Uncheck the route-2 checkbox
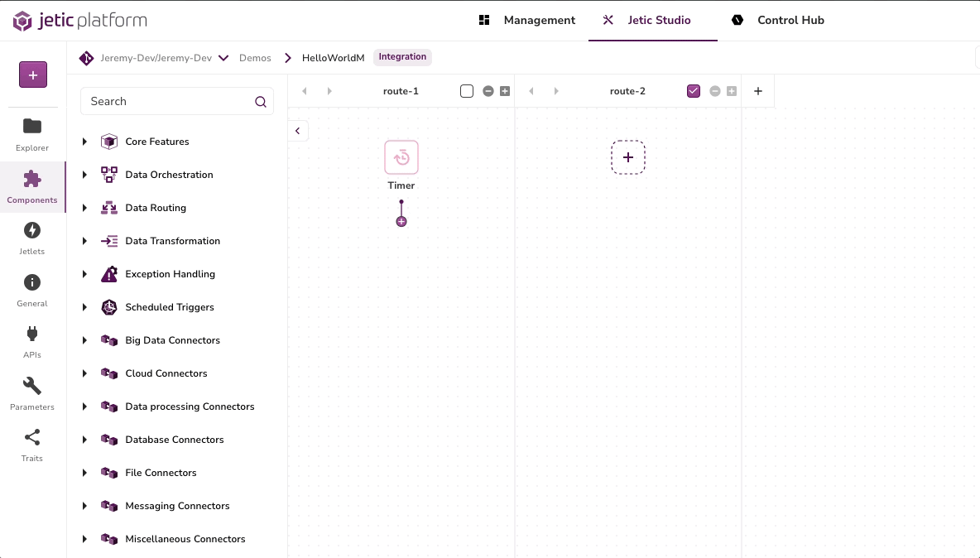980x558 pixels. (694, 91)
